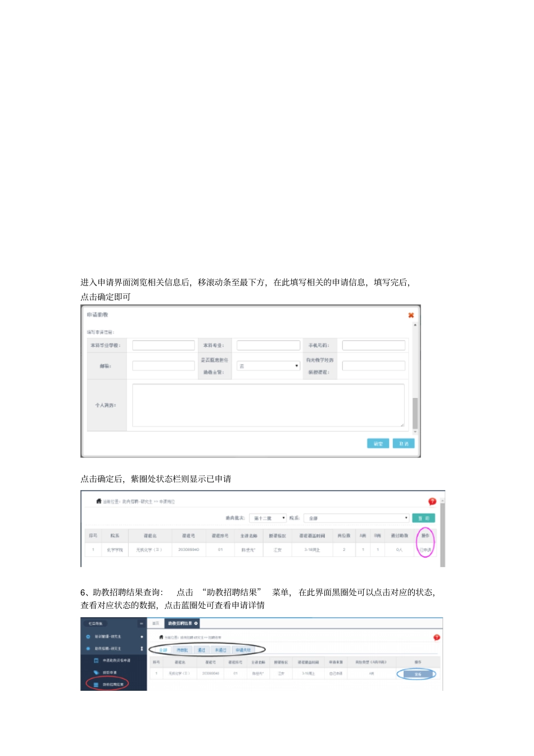Click the course number 203089040 cell

click(x=189, y=550)
